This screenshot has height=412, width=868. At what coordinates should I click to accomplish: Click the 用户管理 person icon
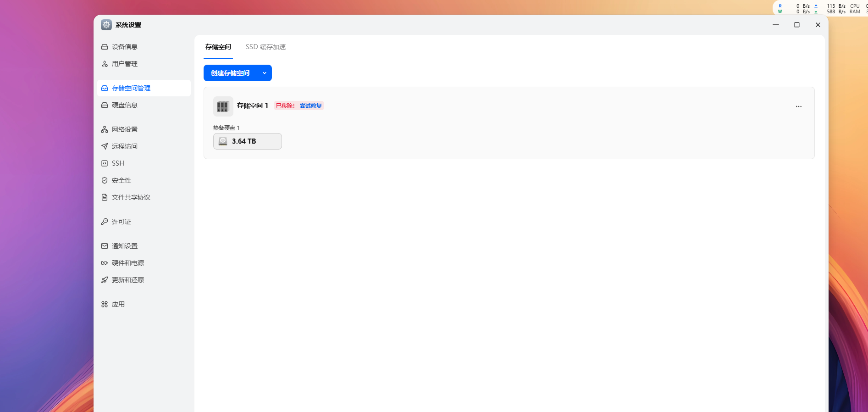pyautogui.click(x=105, y=64)
